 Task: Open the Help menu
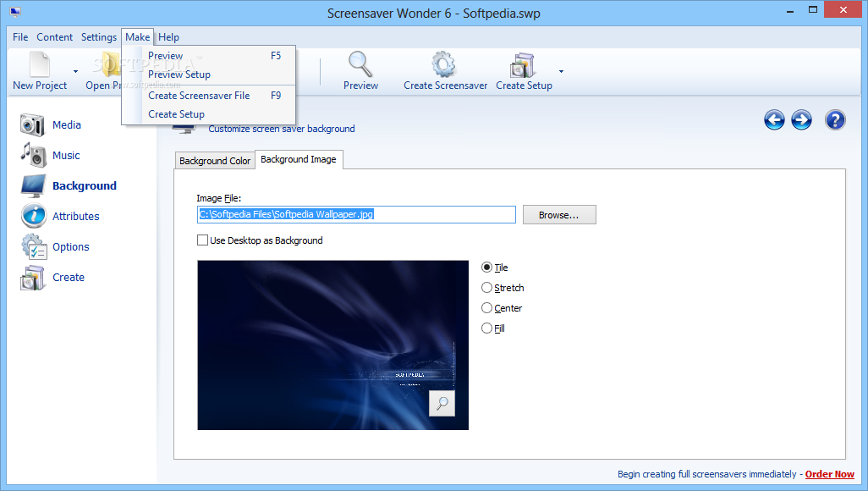pos(168,37)
